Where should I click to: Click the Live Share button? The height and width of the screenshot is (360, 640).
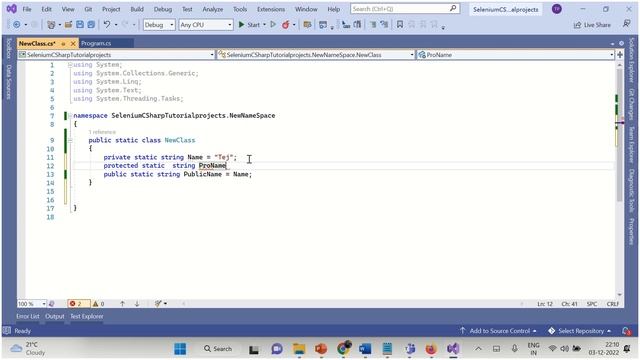click(x=592, y=25)
